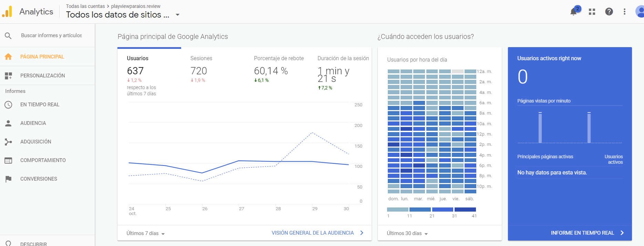The width and height of the screenshot is (644, 246).
Task: Click the Informes section label
Action: point(15,91)
